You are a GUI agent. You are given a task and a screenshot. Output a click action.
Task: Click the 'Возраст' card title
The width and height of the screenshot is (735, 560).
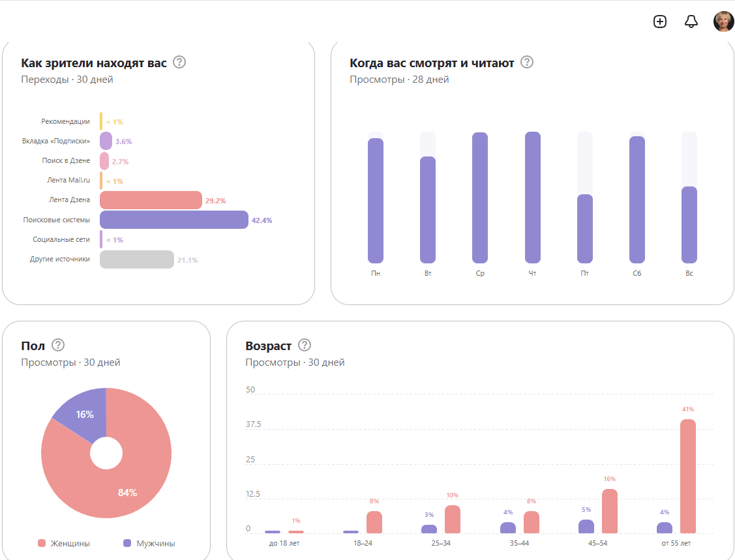[268, 346]
